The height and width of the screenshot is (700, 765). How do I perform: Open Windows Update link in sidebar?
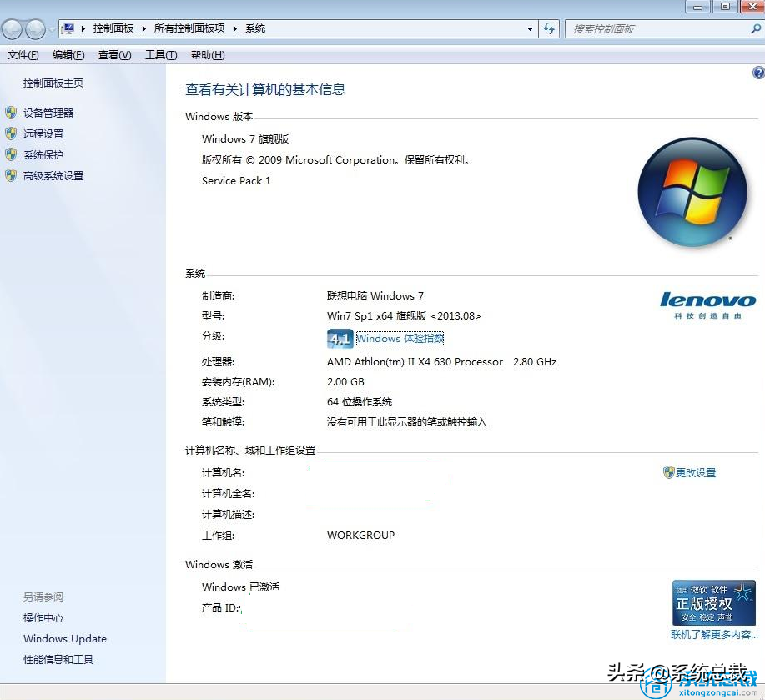point(65,639)
